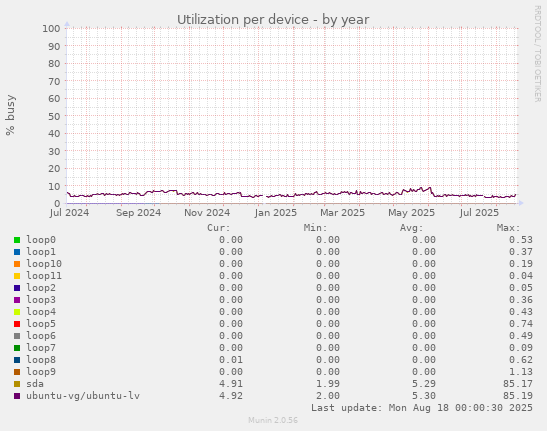
Task: Click the loop3 purple color swatch
Action: (x=17, y=300)
